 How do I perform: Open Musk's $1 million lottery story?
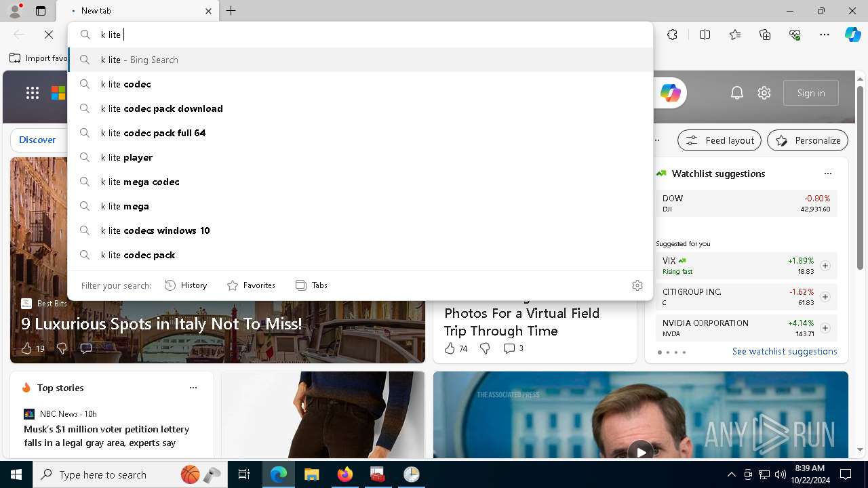pos(106,436)
